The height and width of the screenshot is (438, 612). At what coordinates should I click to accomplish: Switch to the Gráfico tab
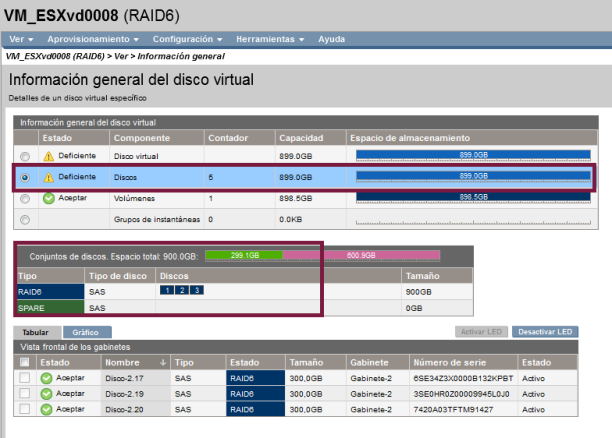[87, 331]
